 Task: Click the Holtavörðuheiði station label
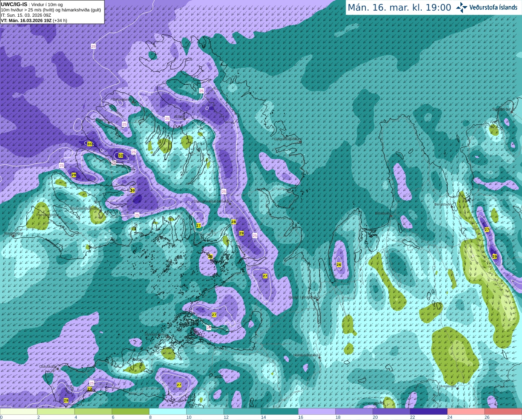[x=306, y=355]
